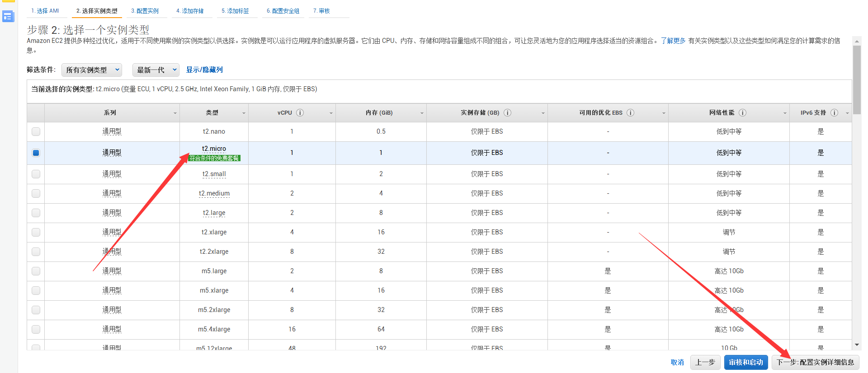Image resolution: width=868 pixels, height=373 pixels.
Task: Select the t2.nano instance checkbox
Action: pos(36,131)
